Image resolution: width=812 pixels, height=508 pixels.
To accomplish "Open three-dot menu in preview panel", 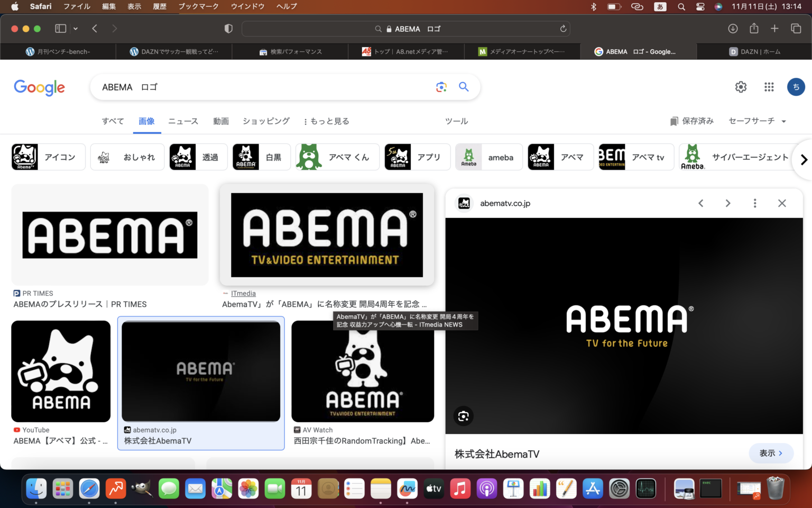I will coord(755,203).
